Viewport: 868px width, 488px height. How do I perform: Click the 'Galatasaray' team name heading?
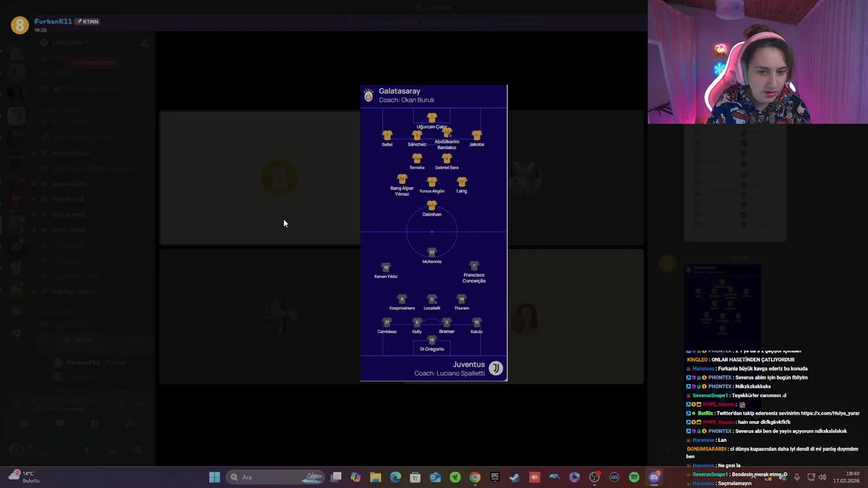[x=399, y=91]
